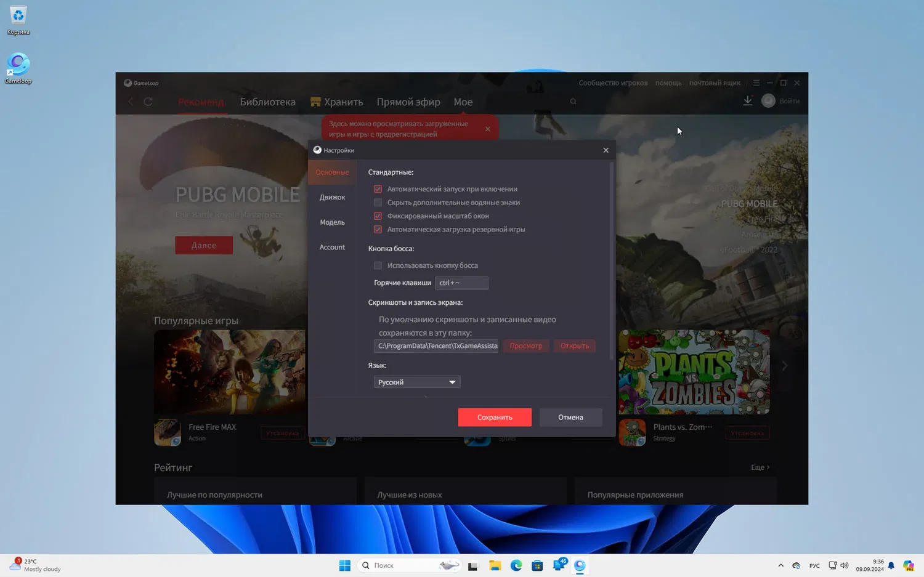Open Copilot preview icon in the taskbar

click(908, 565)
